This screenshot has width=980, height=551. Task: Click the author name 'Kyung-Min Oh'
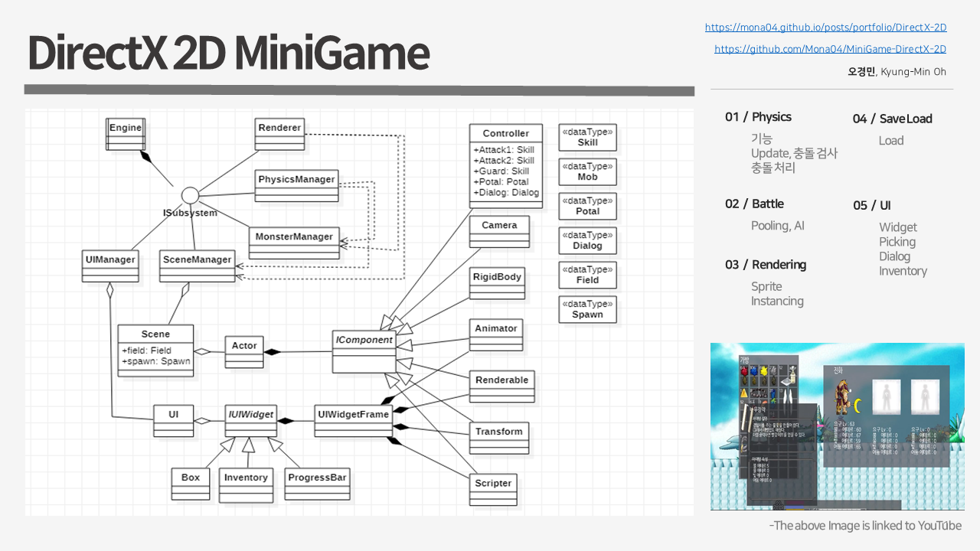913,72
